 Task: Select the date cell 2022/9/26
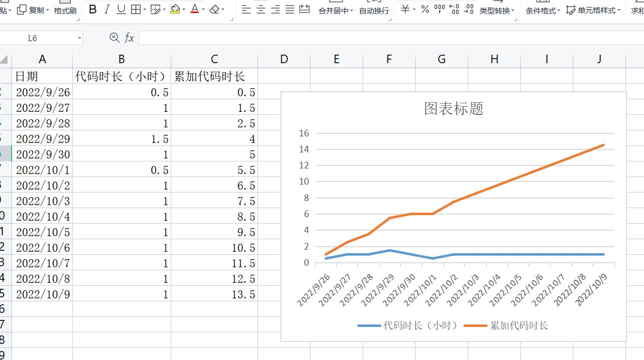point(42,92)
